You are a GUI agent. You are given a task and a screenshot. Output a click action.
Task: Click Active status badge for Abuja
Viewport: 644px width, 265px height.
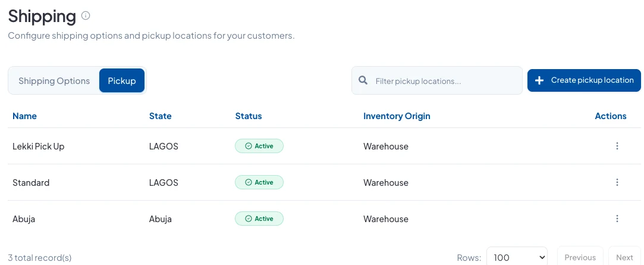pos(259,219)
